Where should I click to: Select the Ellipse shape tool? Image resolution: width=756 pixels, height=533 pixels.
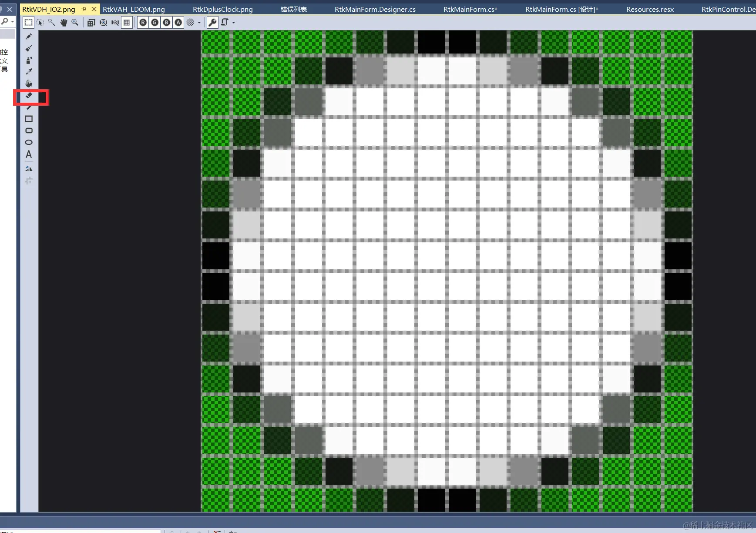pos(29,142)
